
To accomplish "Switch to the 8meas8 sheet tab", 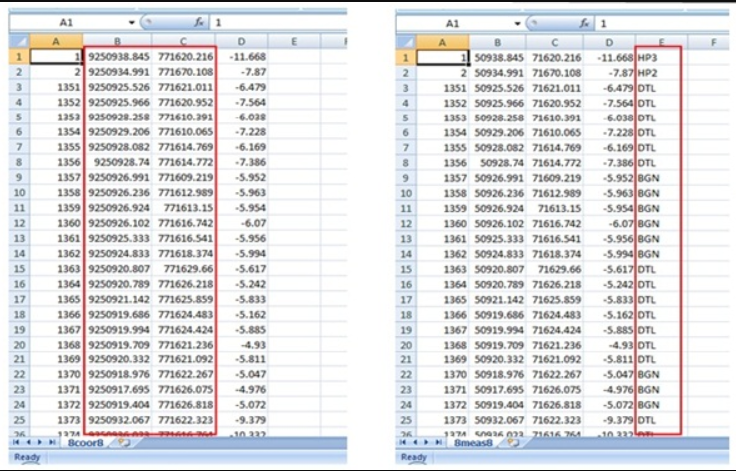I will tap(473, 443).
